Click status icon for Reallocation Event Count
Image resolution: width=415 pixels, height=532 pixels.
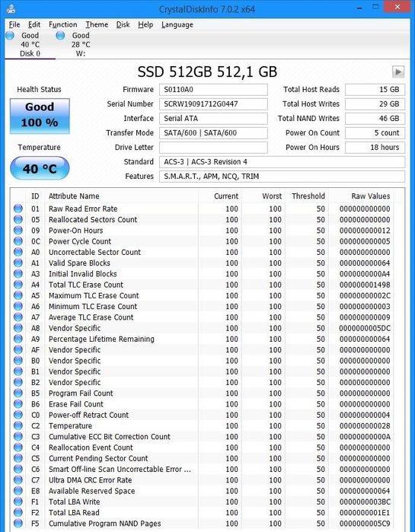[x=18, y=448]
